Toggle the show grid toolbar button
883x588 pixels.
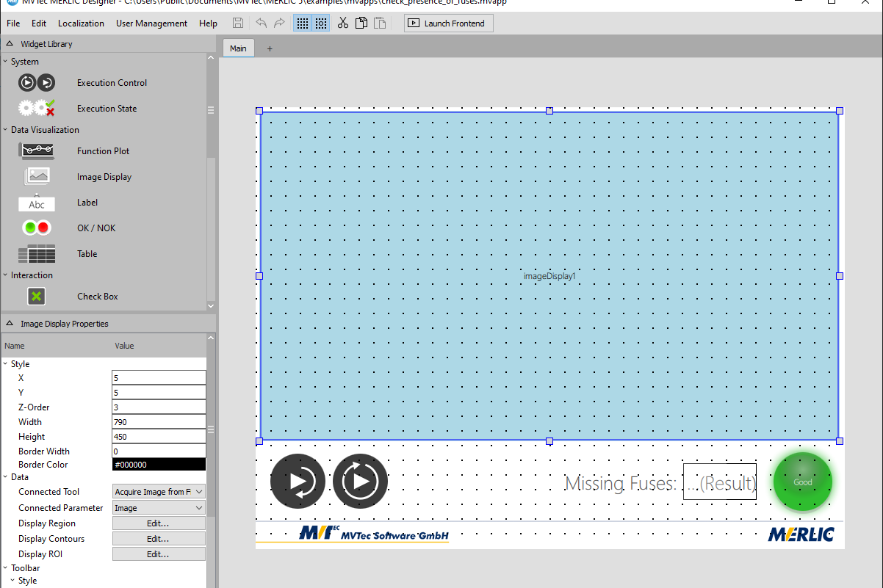(302, 23)
